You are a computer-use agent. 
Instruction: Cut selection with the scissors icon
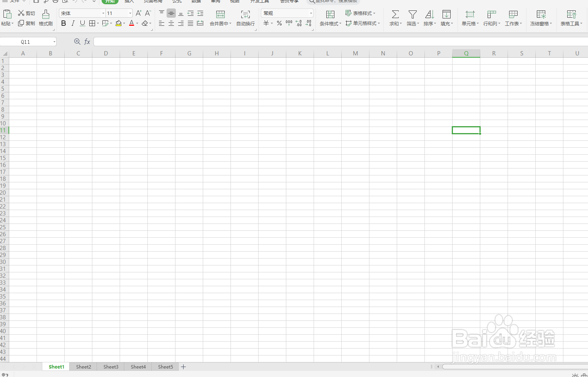coord(21,13)
